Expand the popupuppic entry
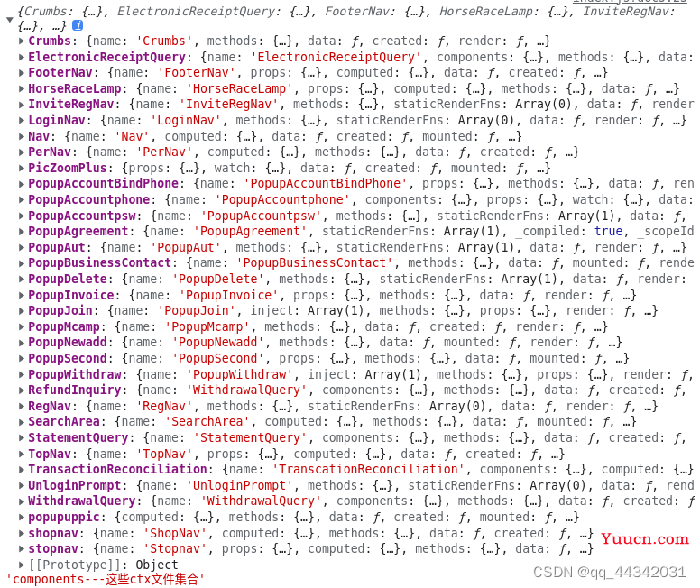Viewport: 700px width, 588px height. point(22,518)
